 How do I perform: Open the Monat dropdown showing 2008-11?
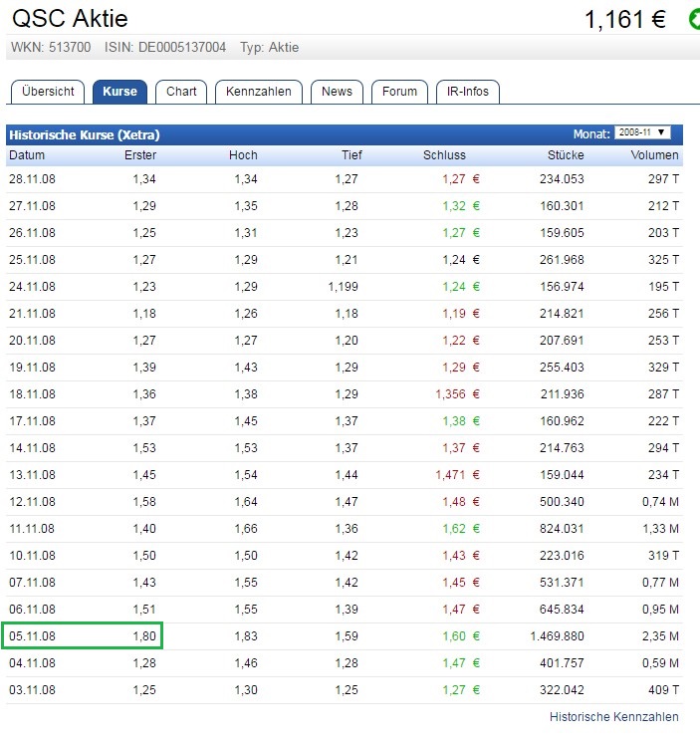[x=642, y=132]
